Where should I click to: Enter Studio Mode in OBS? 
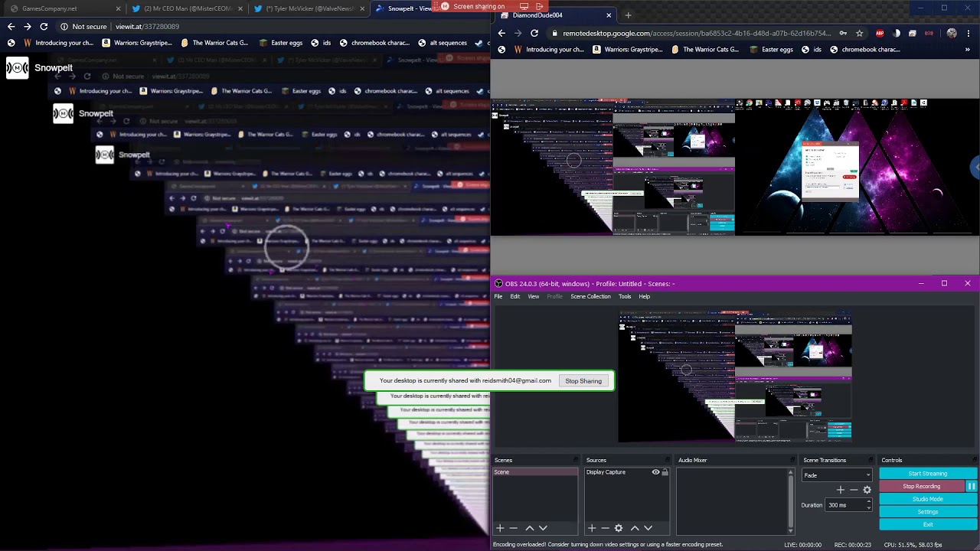coord(928,499)
